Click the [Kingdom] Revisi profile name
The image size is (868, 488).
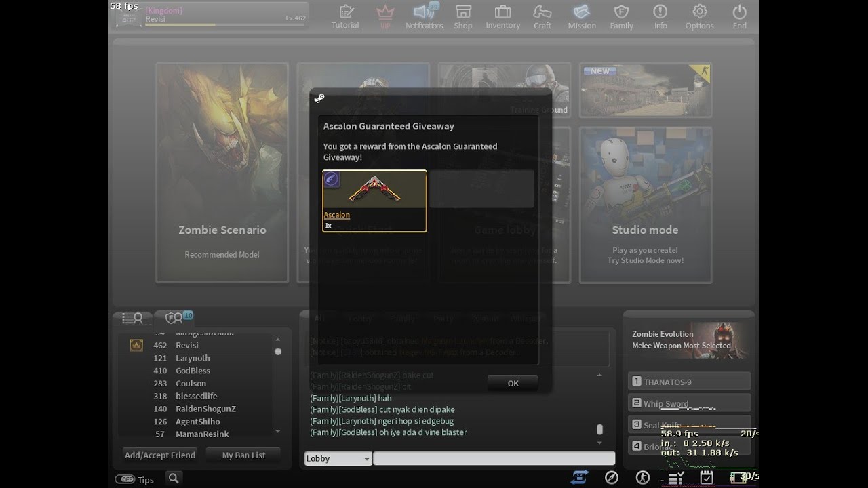pyautogui.click(x=164, y=15)
